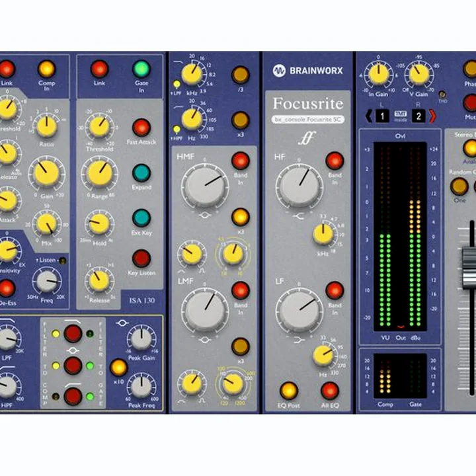
Task: Click the HMF frequency knob with yellow scale
Action: [233, 254]
